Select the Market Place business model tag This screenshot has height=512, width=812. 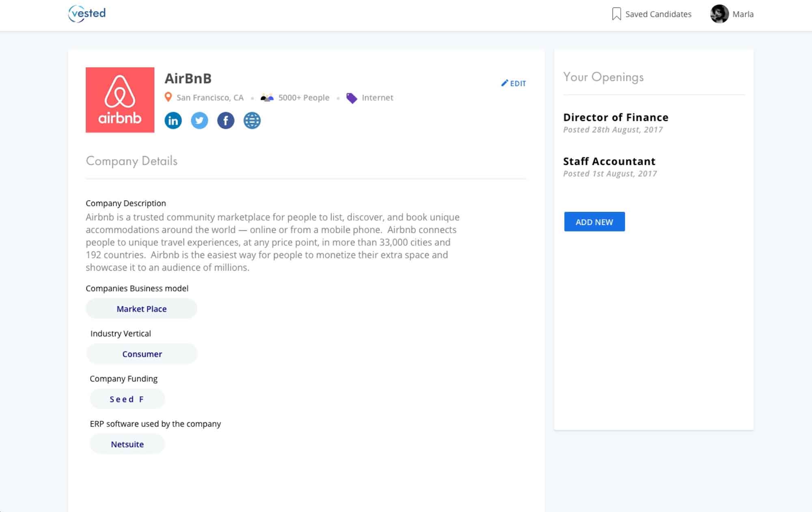pyautogui.click(x=141, y=309)
